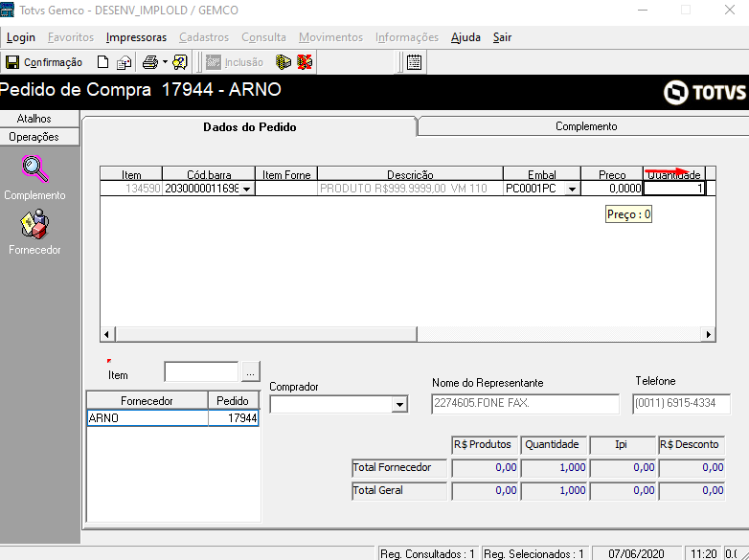Click the Confirmação save disk icon
The image size is (749, 560).
(x=11, y=62)
